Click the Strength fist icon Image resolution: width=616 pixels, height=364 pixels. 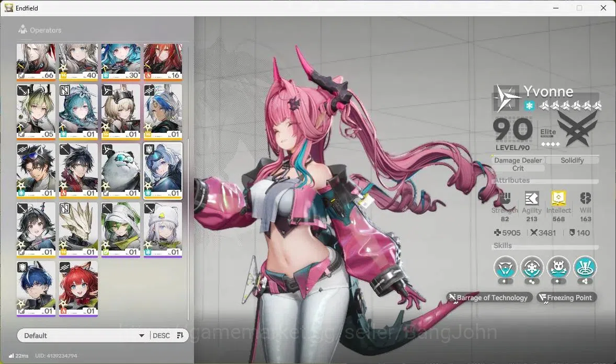pos(505,198)
